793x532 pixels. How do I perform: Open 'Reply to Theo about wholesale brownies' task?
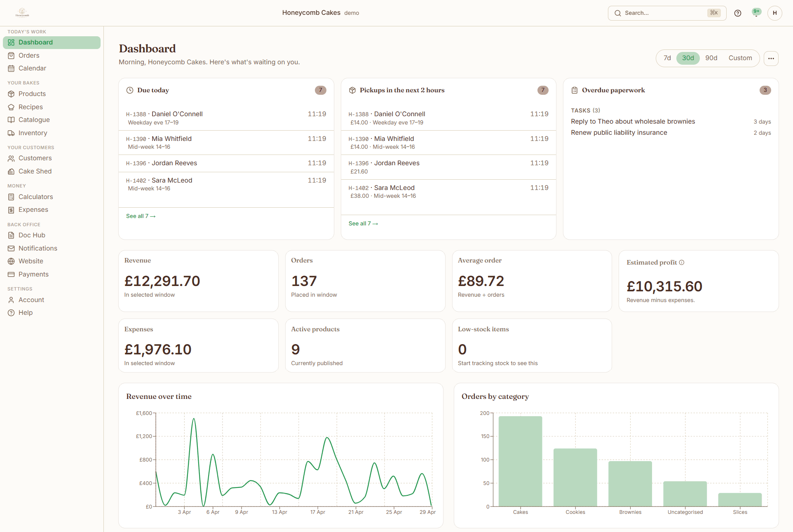[x=671, y=122]
